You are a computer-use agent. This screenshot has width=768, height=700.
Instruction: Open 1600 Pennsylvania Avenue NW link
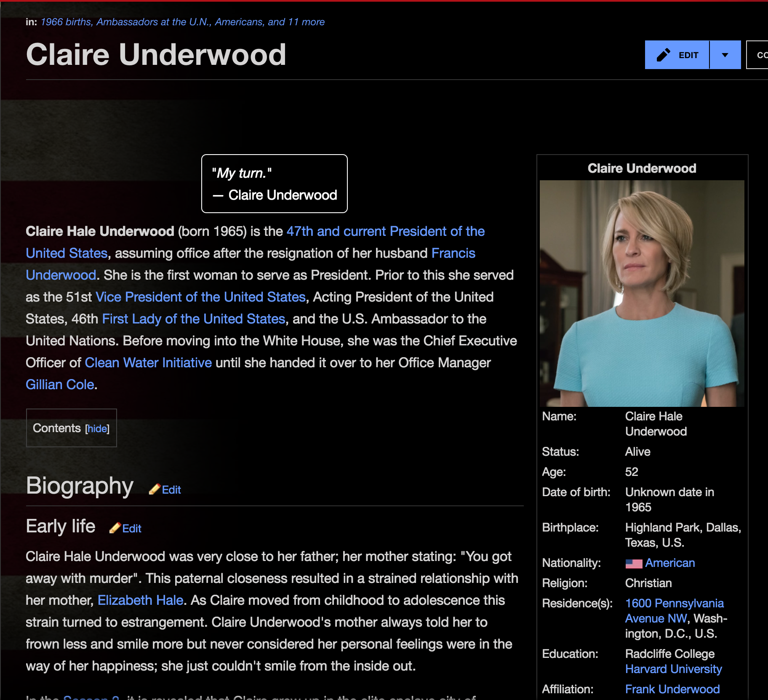tap(675, 611)
